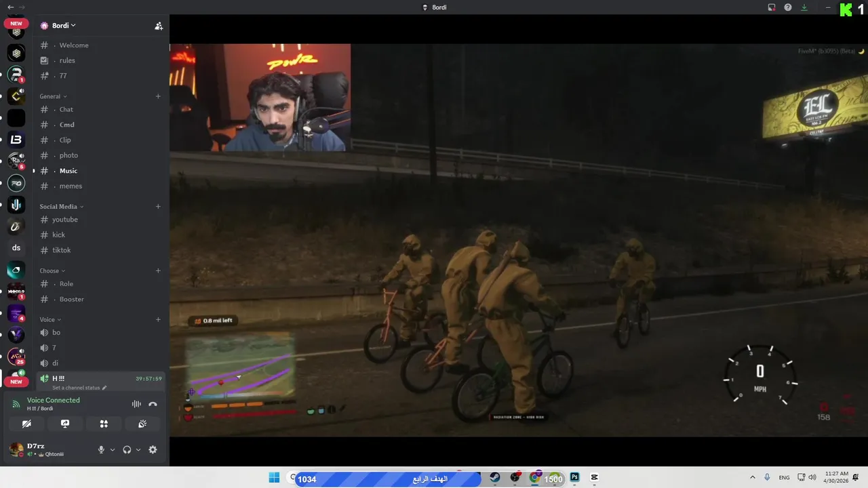Open the photo channel
The image size is (868, 488).
click(x=101, y=155)
